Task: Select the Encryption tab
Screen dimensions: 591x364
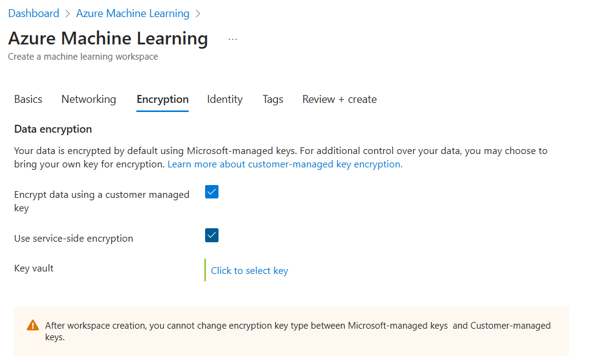Action: tap(163, 99)
